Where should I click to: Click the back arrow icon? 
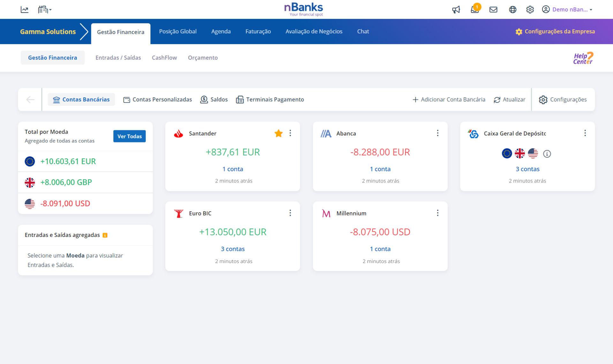click(x=30, y=100)
